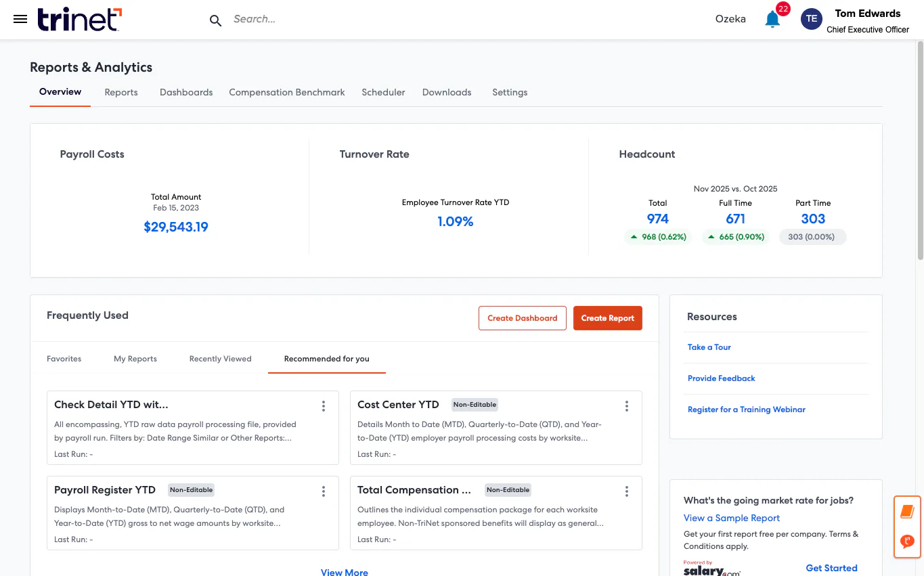Open options menu for Payroll Register YTD card
924x576 pixels.
click(x=324, y=491)
